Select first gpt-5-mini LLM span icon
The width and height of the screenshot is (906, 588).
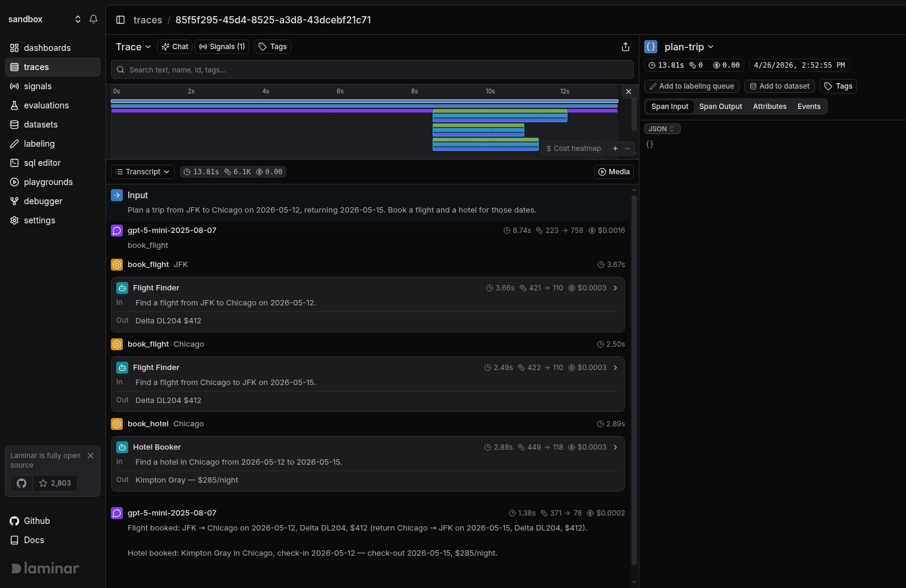pyautogui.click(x=117, y=231)
